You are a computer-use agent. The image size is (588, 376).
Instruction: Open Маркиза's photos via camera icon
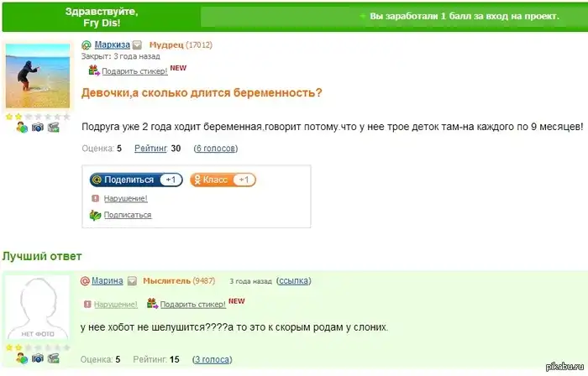(38, 128)
